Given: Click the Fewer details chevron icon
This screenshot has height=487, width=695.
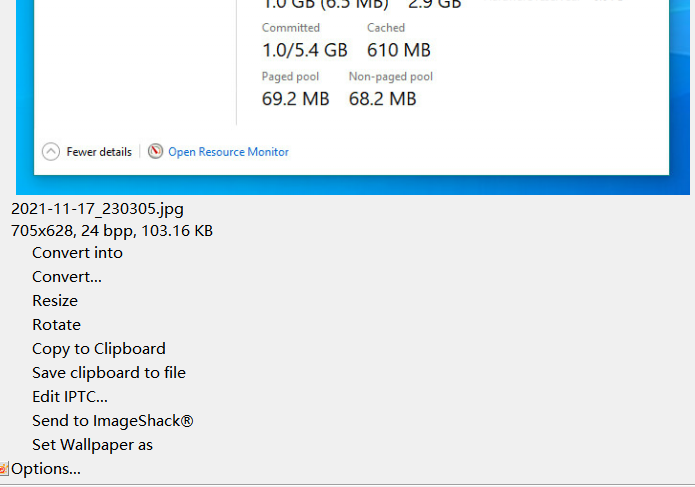Looking at the screenshot, I should (51, 152).
